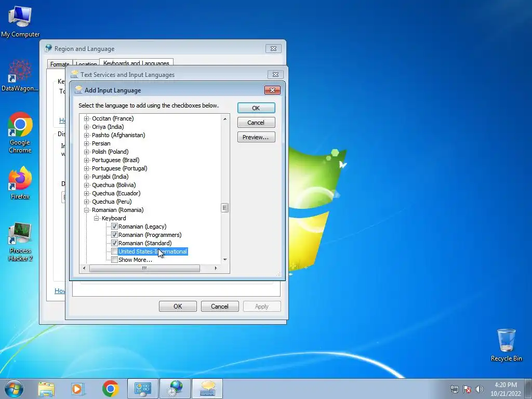Switch to Control Panel taskbar window
Screen dimensions: 532x399
coord(142,389)
